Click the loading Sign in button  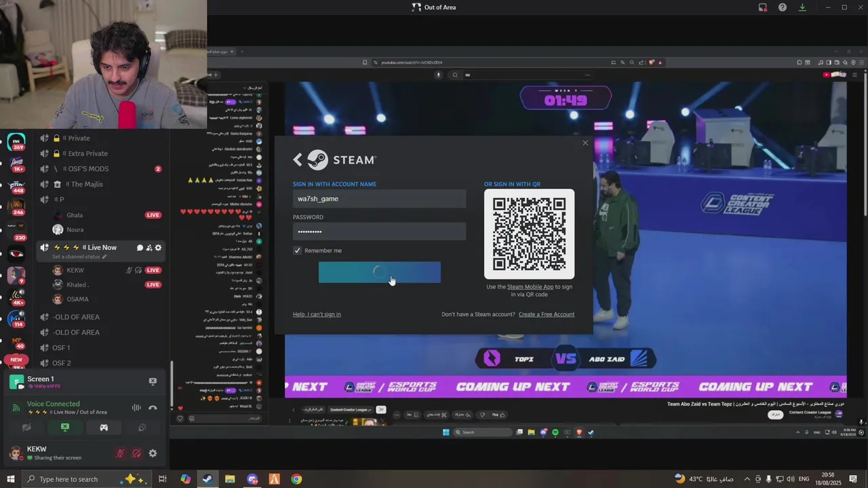[379, 272]
